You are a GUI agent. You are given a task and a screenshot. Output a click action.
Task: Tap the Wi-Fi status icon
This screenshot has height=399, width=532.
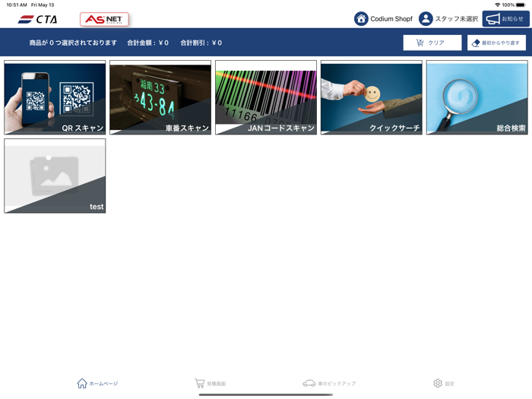[x=497, y=5]
